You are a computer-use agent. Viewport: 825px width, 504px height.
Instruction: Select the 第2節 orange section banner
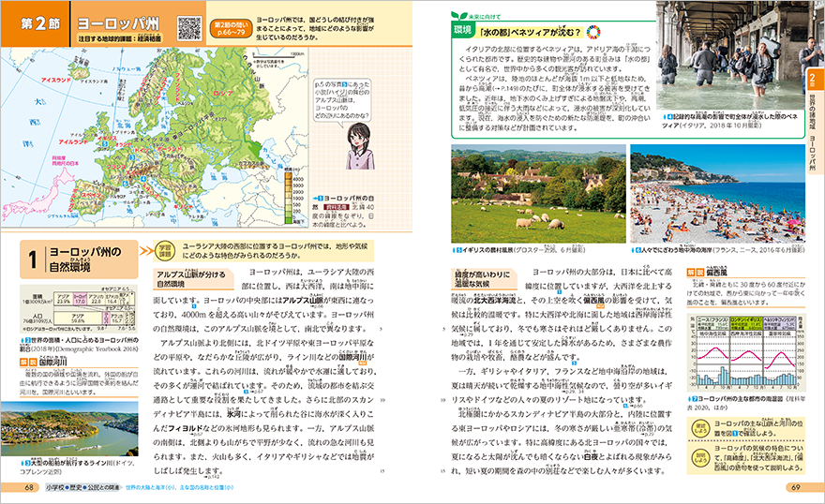[36, 23]
